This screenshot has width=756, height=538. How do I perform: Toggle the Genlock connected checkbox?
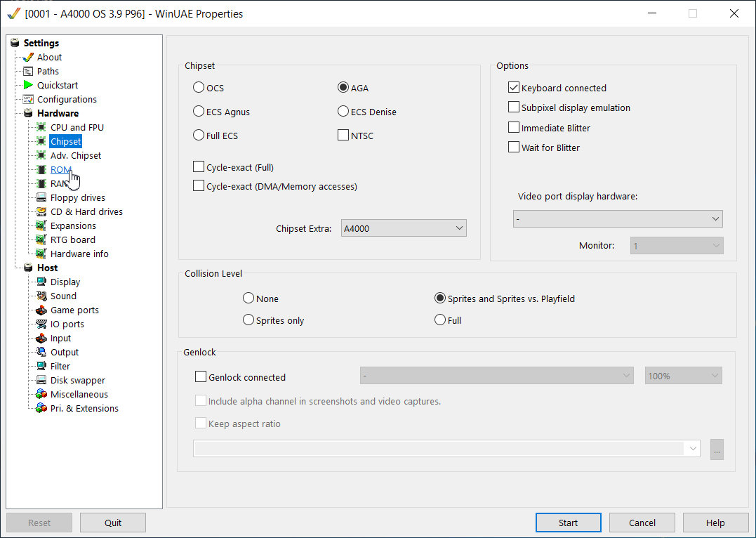pos(201,377)
